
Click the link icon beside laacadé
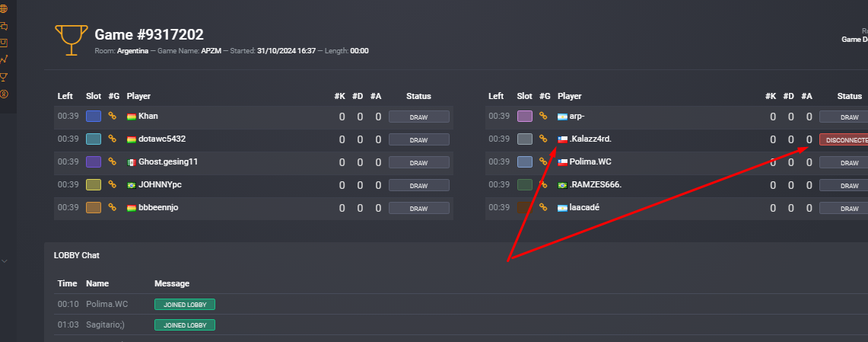tap(544, 207)
